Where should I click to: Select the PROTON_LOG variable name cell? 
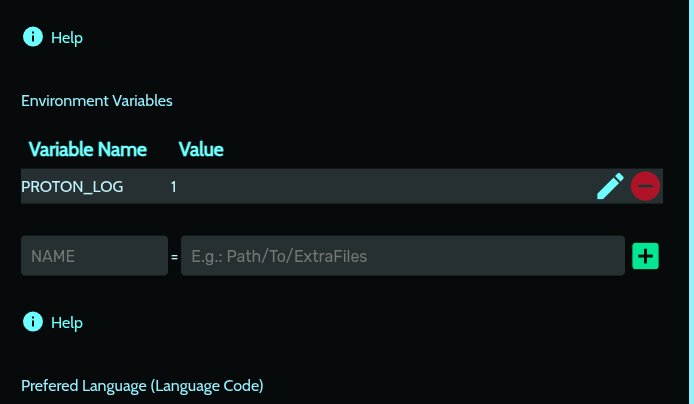[x=72, y=187]
